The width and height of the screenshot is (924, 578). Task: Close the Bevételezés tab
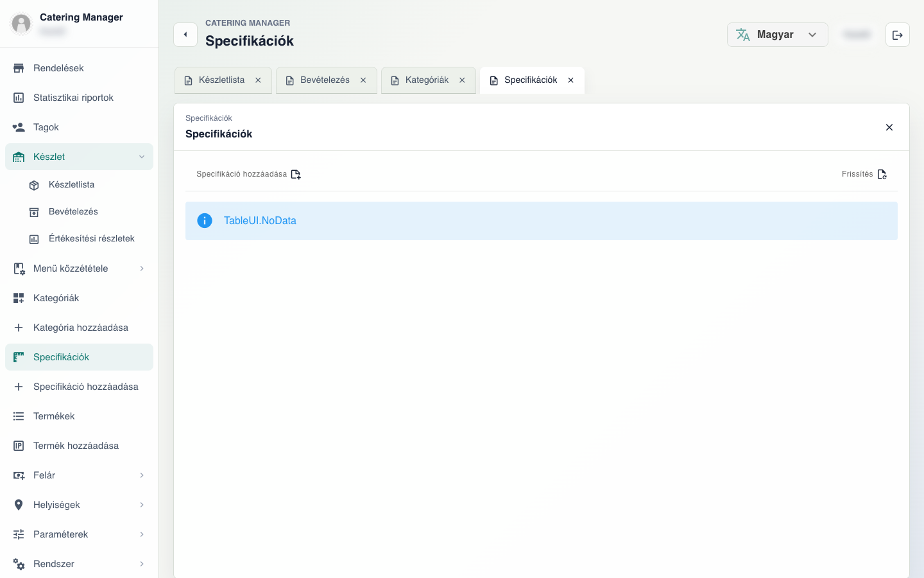363,80
